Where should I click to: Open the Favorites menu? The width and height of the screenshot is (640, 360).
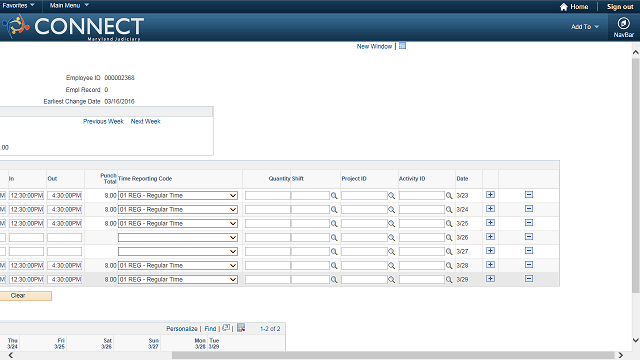18,5
